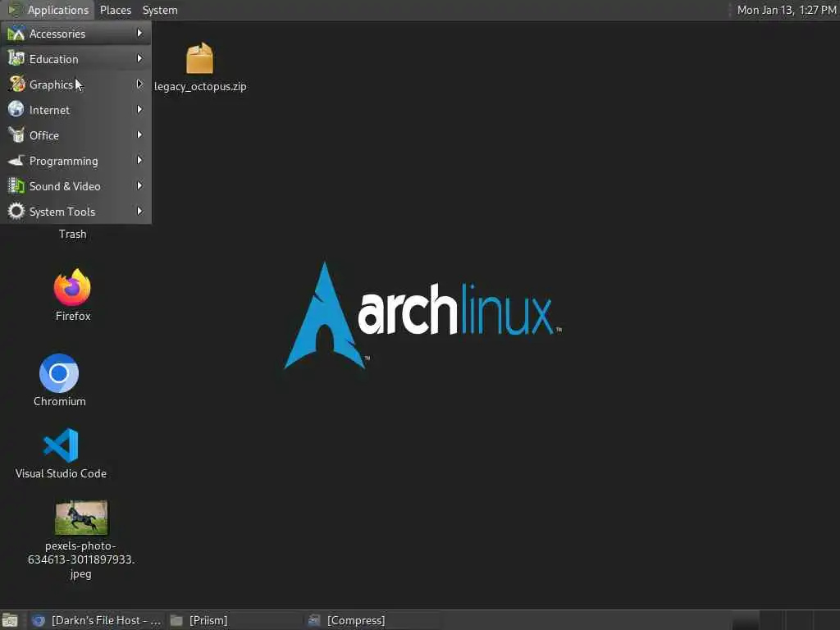Screen dimensions: 840x630
Task: Select the legacy_octopus.zip archive icon
Action: click(x=200, y=58)
